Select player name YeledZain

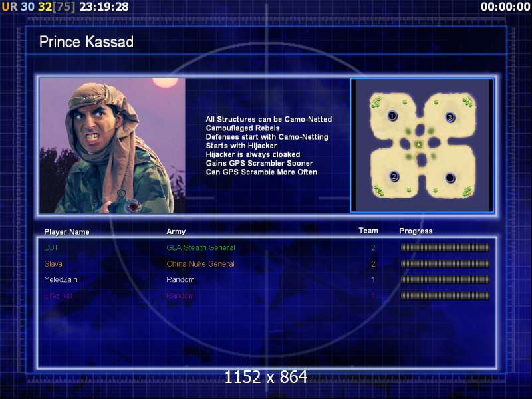pos(61,279)
